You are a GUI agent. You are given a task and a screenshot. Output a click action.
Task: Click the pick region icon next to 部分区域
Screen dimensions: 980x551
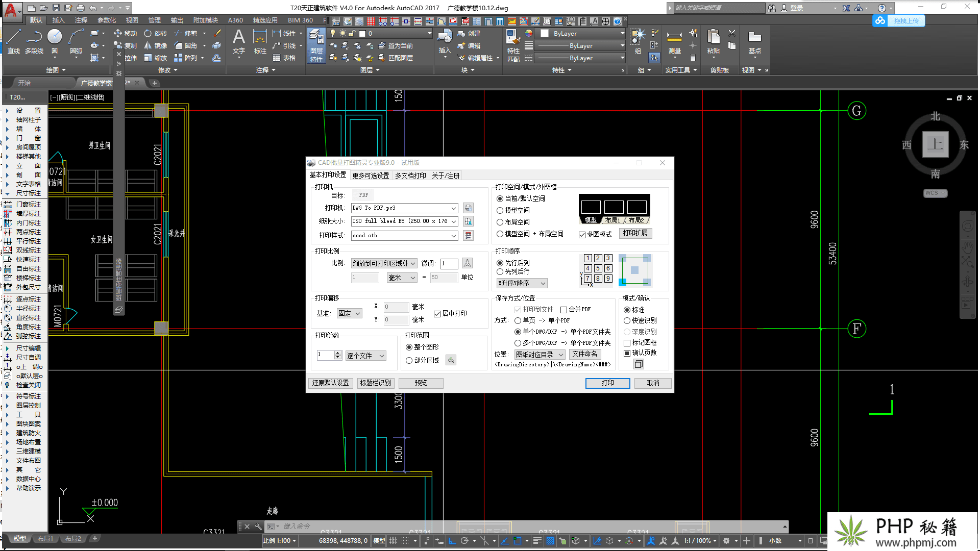point(451,360)
